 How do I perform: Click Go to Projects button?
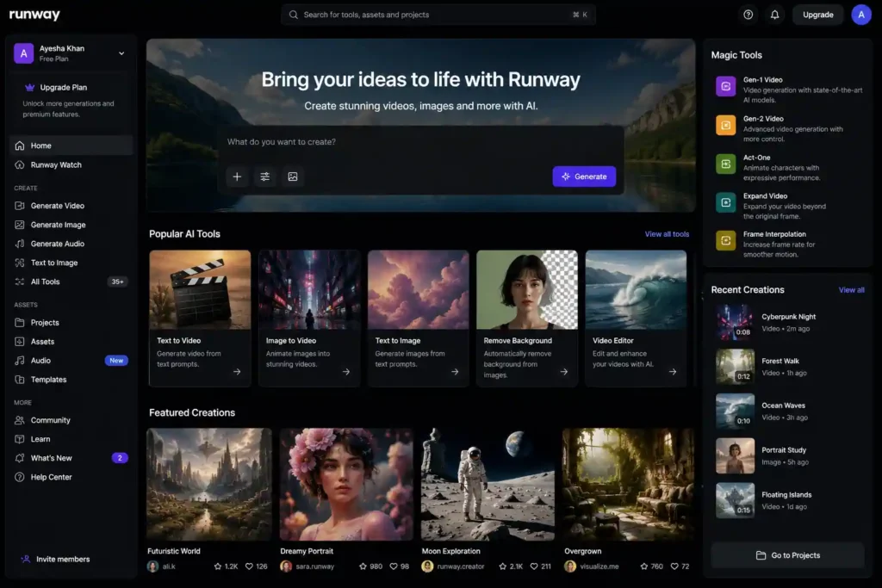pyautogui.click(x=787, y=555)
